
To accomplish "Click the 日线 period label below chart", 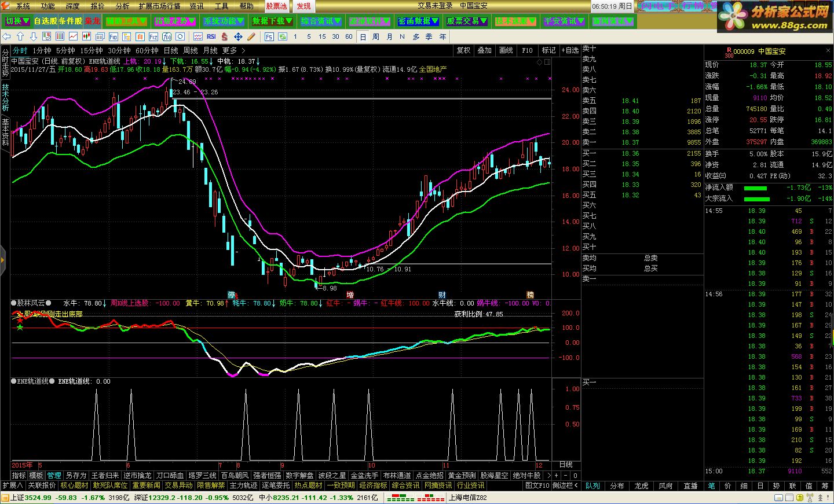I will pos(565,465).
